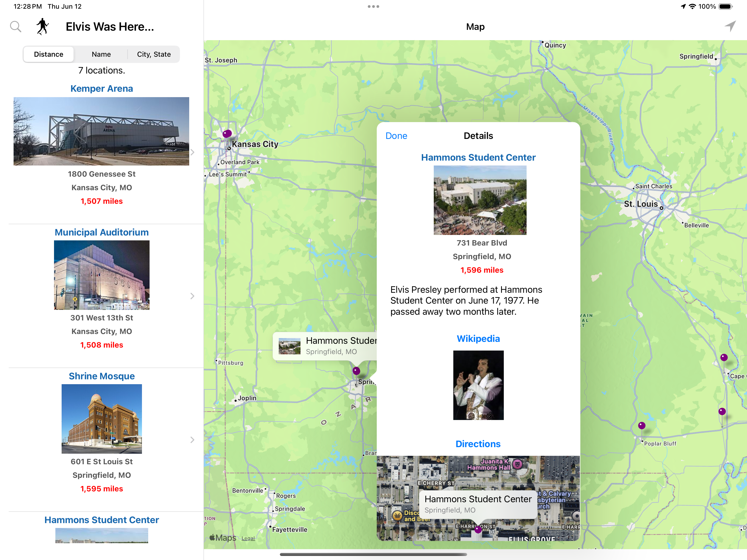Viewport: 747px width, 560px height.
Task: Tap the '1800 Genessee St' address
Action: (x=102, y=174)
